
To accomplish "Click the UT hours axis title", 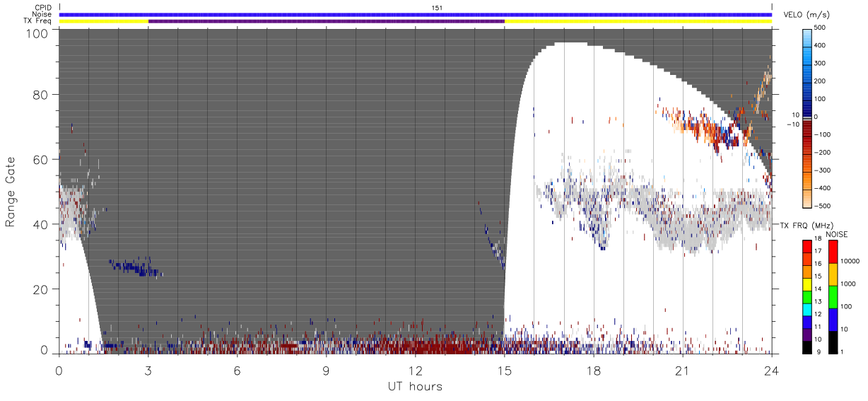I will coord(415,386).
